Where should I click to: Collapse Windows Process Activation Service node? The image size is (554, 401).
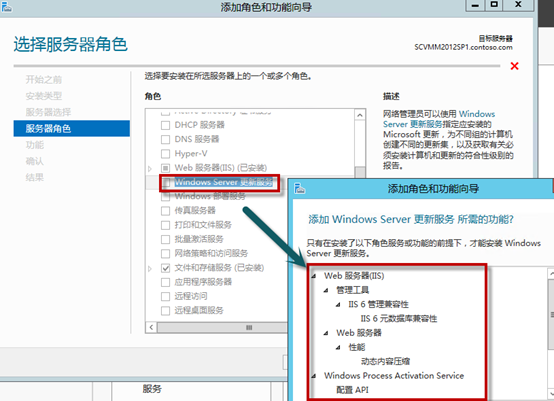click(x=314, y=376)
